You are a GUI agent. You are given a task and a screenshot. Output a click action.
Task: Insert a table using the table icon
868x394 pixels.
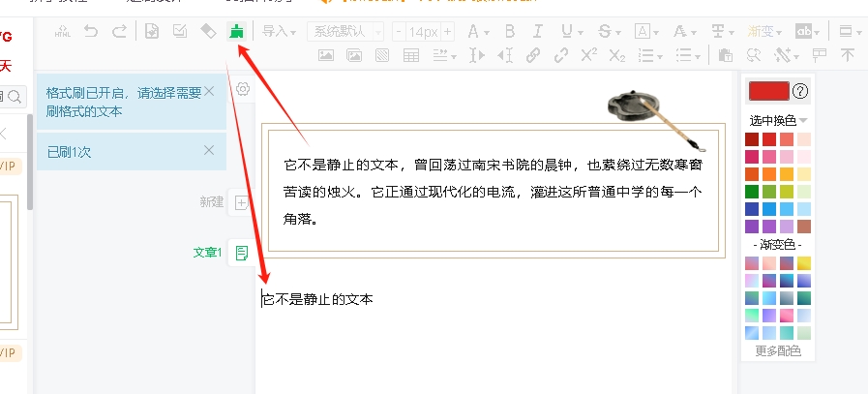pos(411,55)
